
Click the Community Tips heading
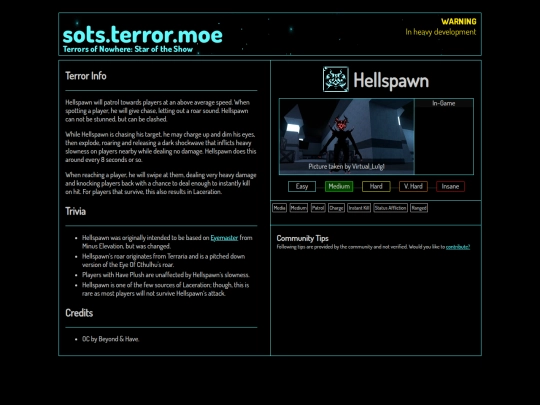302,238
